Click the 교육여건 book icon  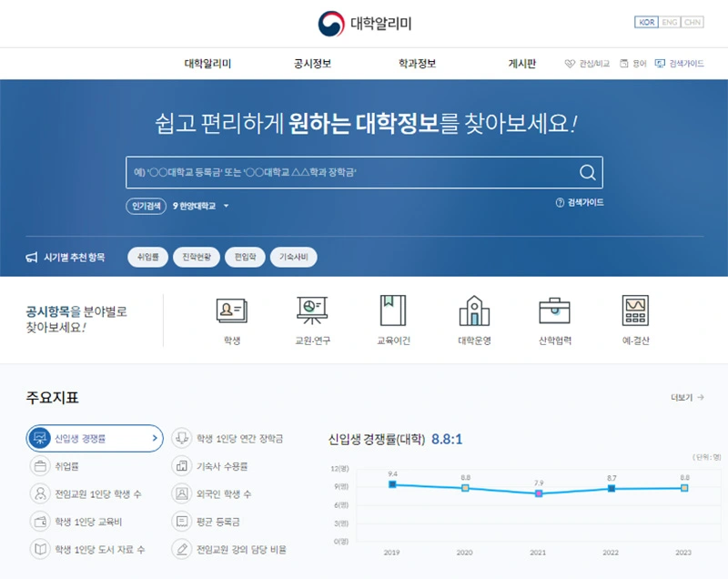[391, 311]
